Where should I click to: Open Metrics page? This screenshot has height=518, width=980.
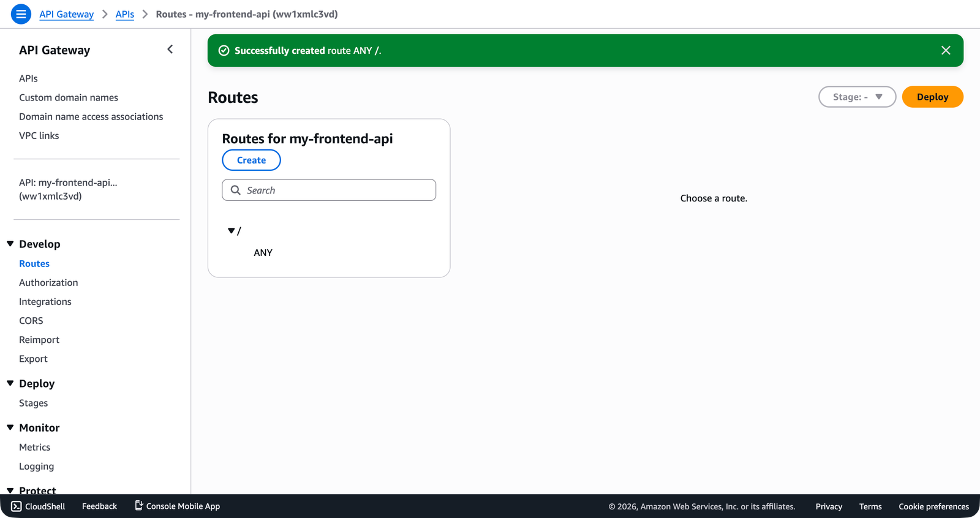point(34,447)
